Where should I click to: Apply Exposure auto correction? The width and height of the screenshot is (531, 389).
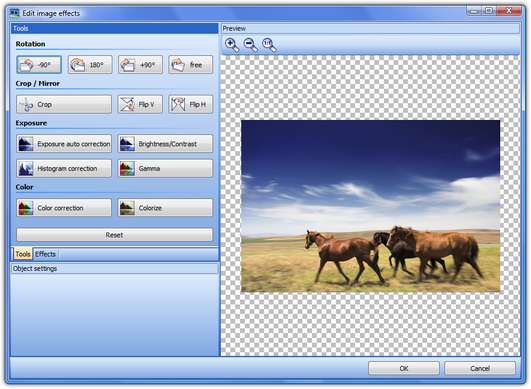64,144
